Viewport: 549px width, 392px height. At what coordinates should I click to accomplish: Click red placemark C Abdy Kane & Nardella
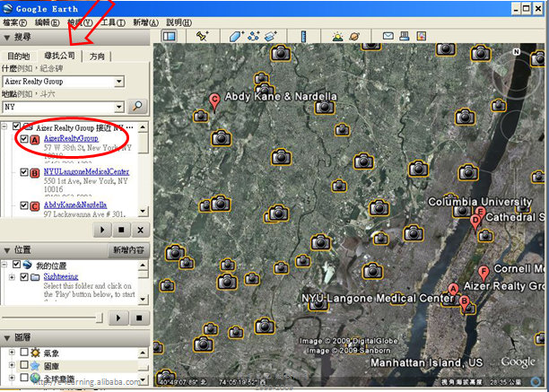(214, 102)
